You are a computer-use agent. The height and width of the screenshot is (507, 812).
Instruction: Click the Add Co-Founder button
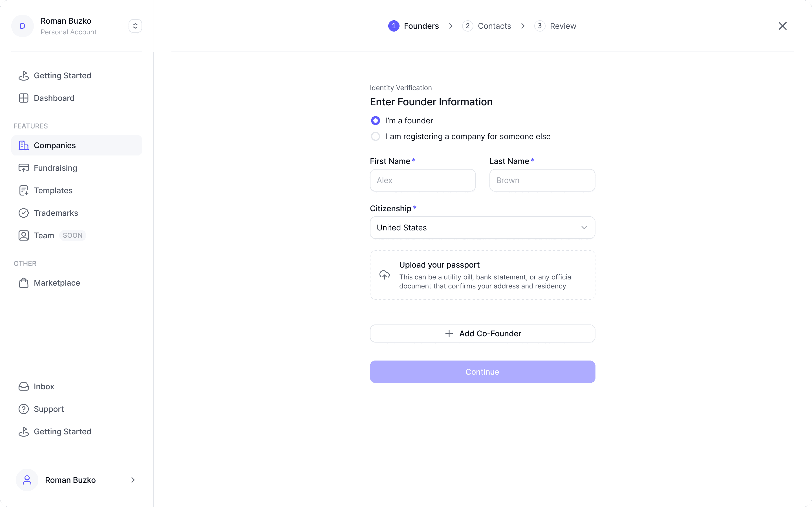click(482, 333)
